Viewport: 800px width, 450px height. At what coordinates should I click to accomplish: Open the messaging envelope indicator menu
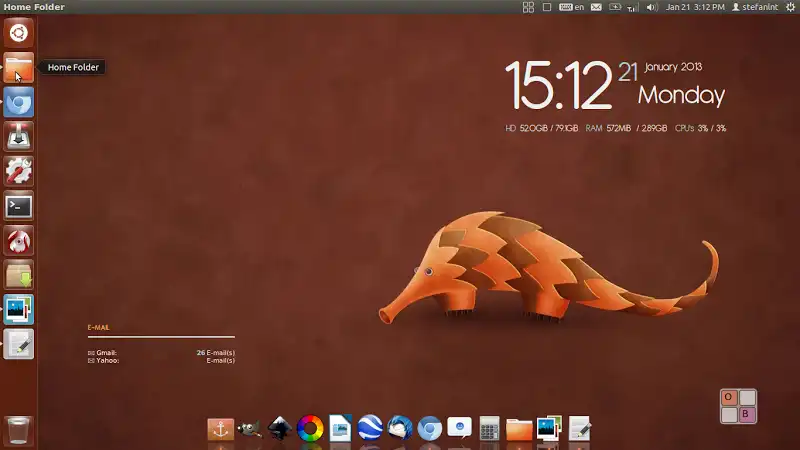[596, 7]
